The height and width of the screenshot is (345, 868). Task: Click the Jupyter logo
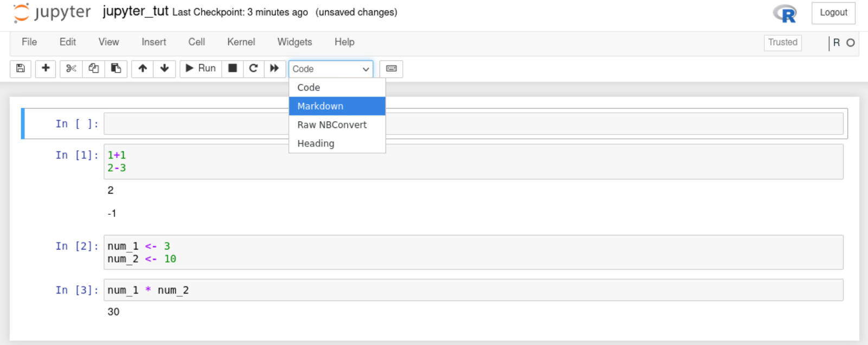pyautogui.click(x=52, y=12)
